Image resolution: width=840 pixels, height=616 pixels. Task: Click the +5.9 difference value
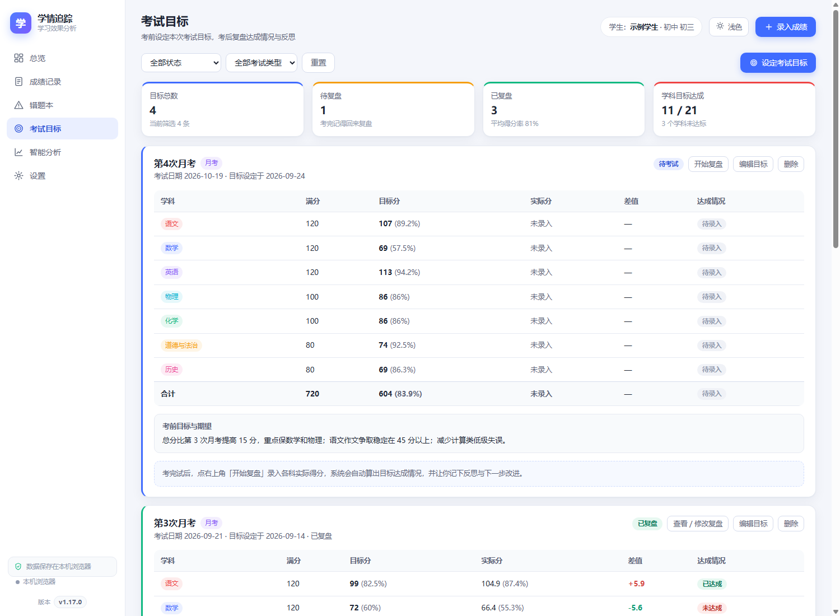coord(636,584)
